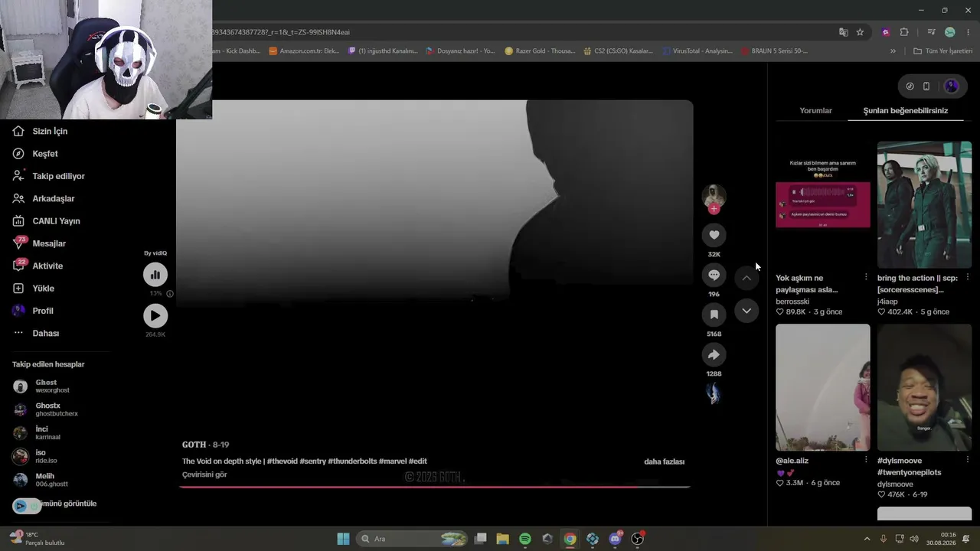Viewport: 980px width, 551px height.
Task: Select the Şunları beğenebilirsiniz tab
Action: pyautogui.click(x=906, y=111)
